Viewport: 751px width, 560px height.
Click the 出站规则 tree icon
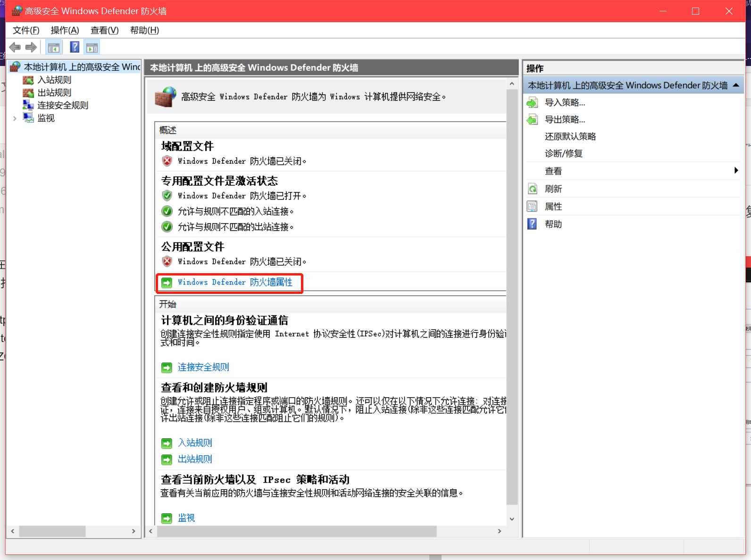click(x=28, y=93)
